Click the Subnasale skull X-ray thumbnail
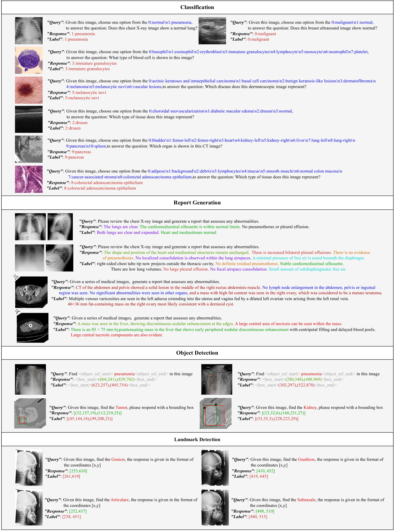The image size is (395, 532). tap(215, 507)
